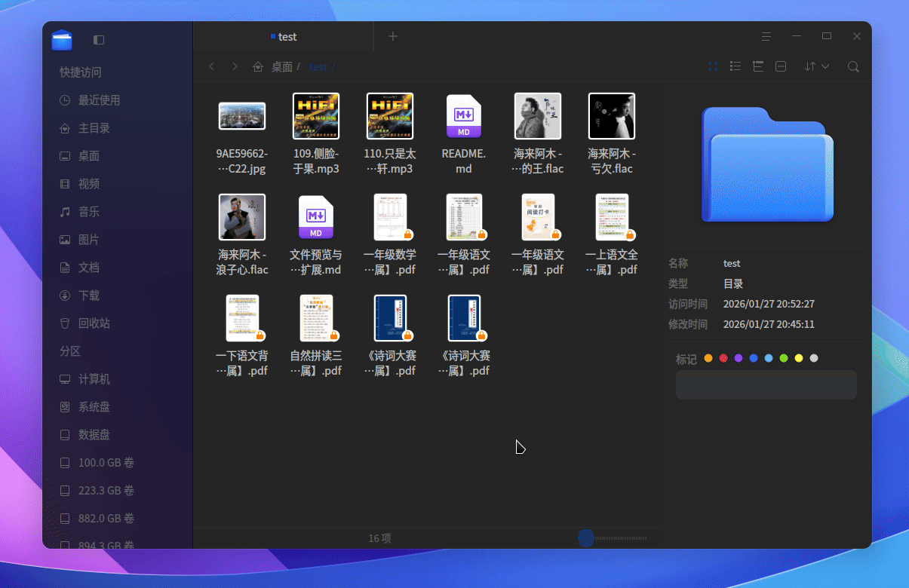909x588 pixels.
Task: Toggle the sidebar panel icon
Action: pyautogui.click(x=99, y=39)
